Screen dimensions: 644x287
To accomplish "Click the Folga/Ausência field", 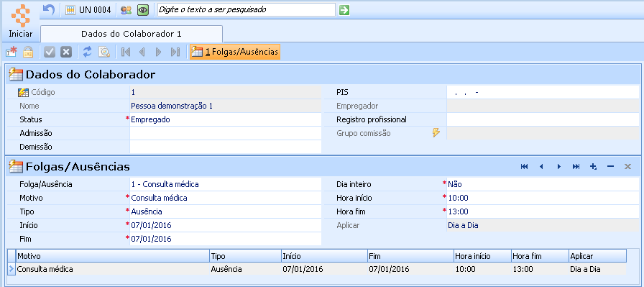I will coord(226,184).
